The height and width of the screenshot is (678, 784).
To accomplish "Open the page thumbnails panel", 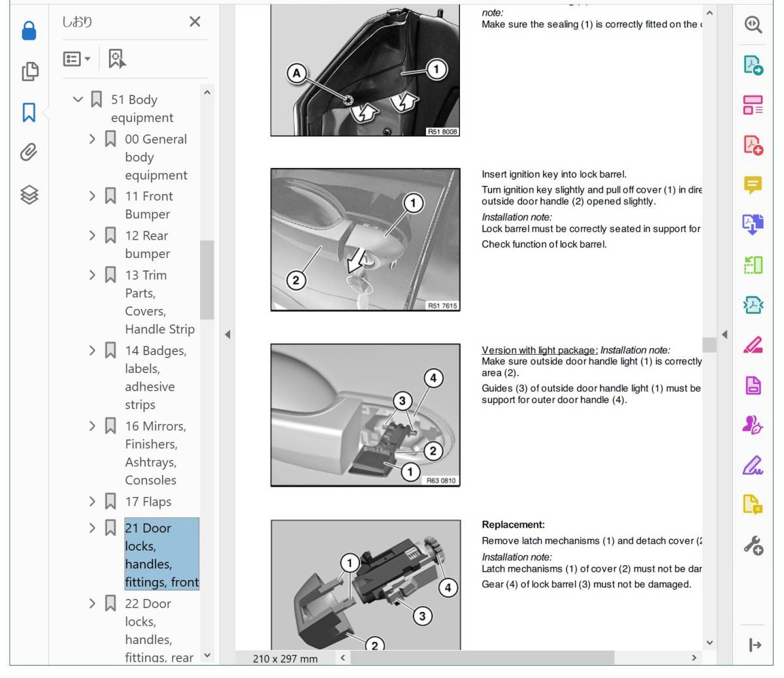I will (x=29, y=71).
